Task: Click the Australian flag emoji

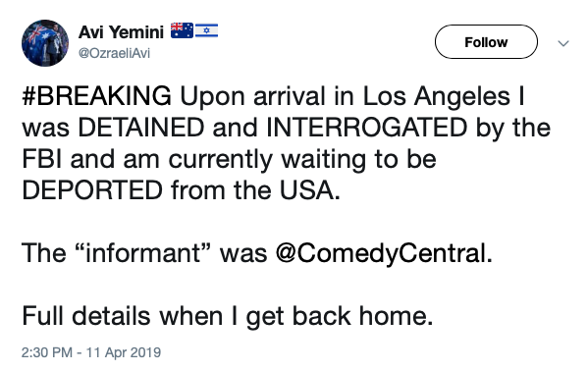Action: tap(182, 30)
